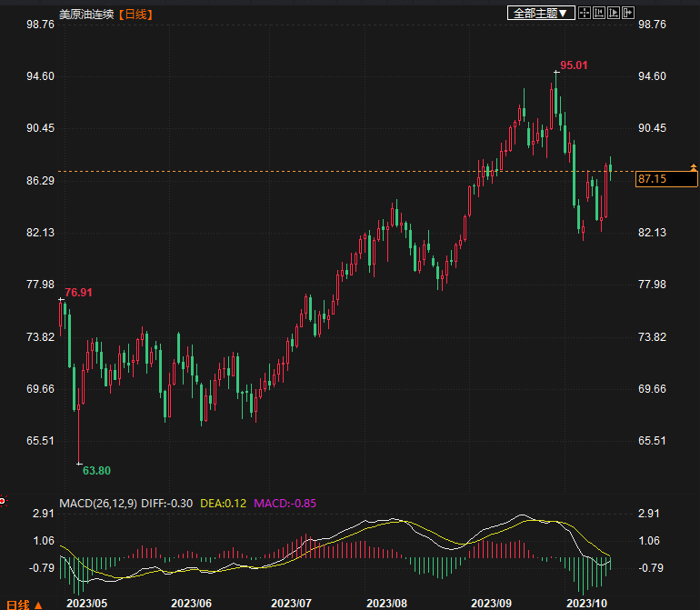
Task: Click the white DIFF:-0.30 legend label
Action: pos(167,503)
